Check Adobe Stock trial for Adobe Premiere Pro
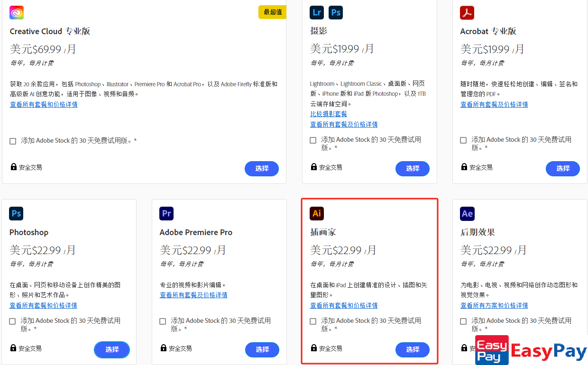Screen dimensions: 588x365 pyautogui.click(x=163, y=321)
